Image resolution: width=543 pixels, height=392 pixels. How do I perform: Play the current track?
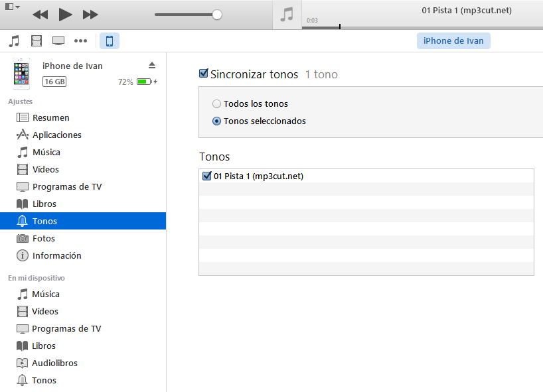click(66, 15)
